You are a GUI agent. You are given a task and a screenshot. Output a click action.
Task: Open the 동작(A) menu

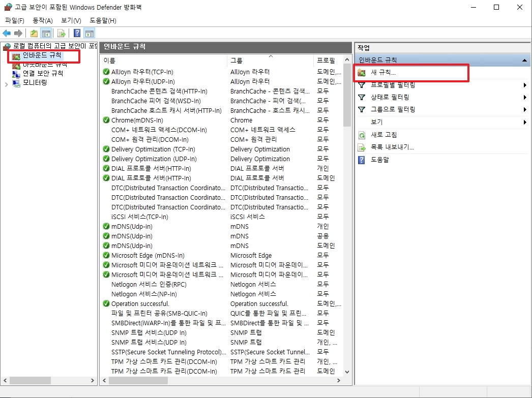pyautogui.click(x=43, y=21)
